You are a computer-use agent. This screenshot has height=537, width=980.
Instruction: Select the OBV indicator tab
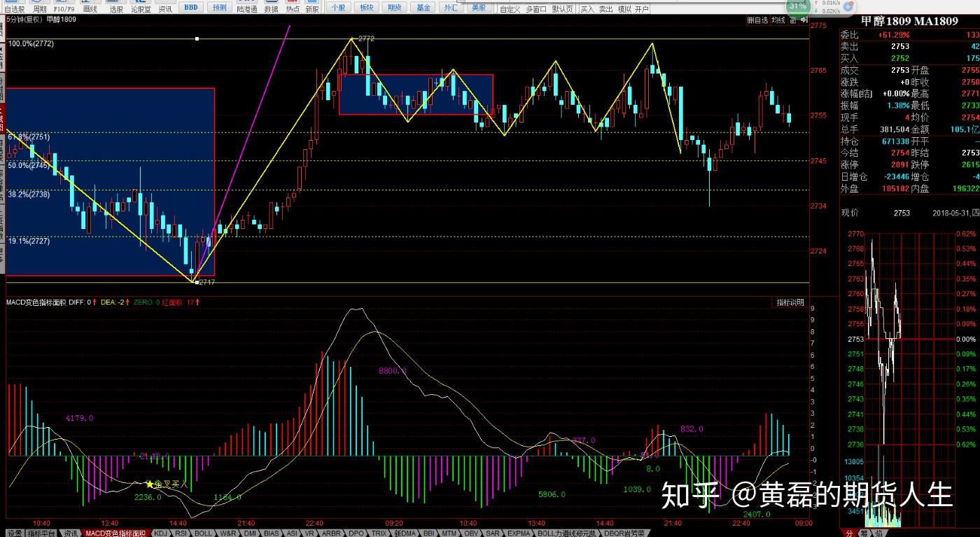tap(471, 532)
